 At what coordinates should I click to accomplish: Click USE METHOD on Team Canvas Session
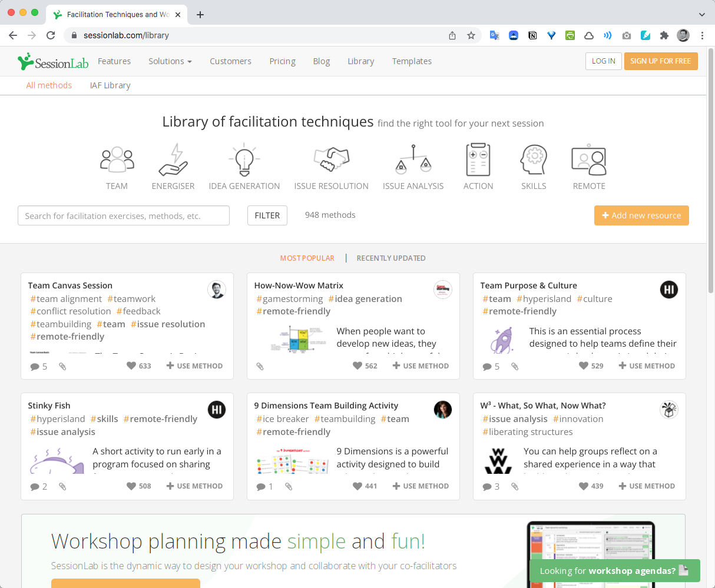pyautogui.click(x=195, y=366)
